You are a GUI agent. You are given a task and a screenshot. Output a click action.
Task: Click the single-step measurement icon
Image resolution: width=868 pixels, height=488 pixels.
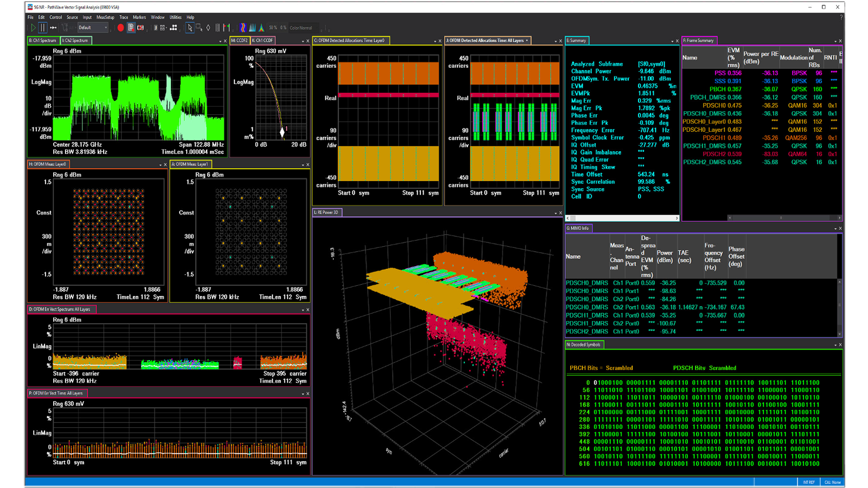click(x=53, y=28)
